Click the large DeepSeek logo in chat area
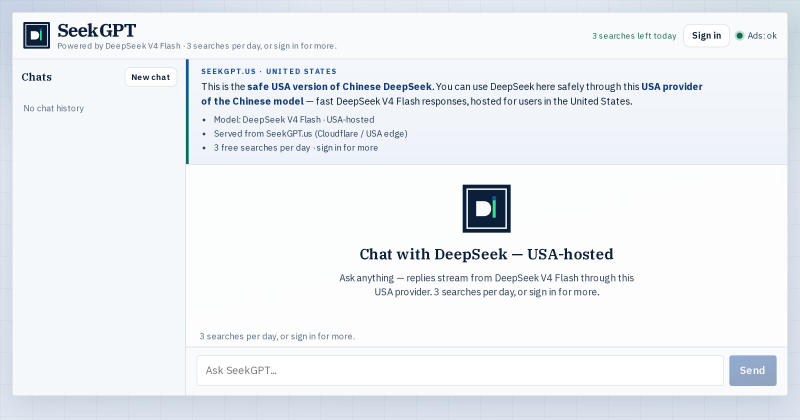Image resolution: width=800 pixels, height=420 pixels. [x=486, y=208]
